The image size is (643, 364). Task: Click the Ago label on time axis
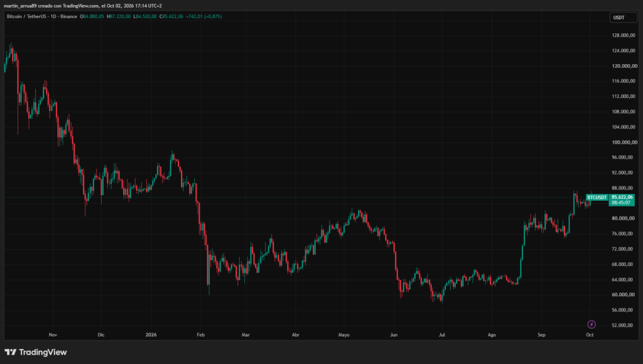(x=492, y=335)
